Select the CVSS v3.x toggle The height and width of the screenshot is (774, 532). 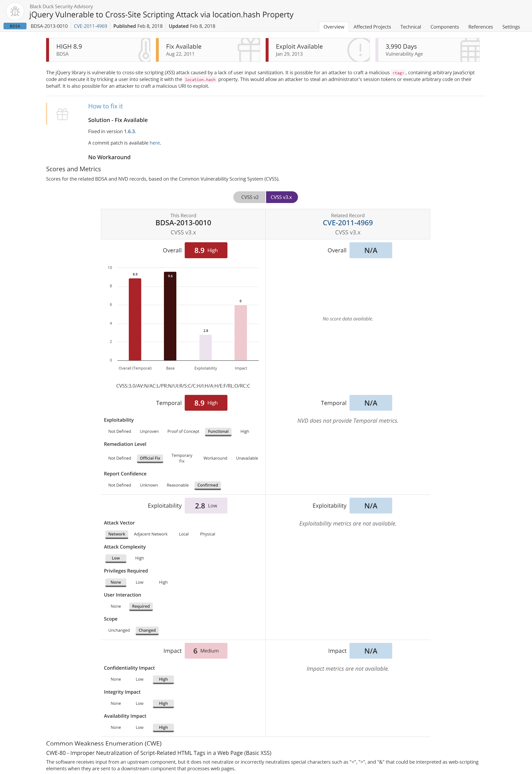click(x=281, y=197)
